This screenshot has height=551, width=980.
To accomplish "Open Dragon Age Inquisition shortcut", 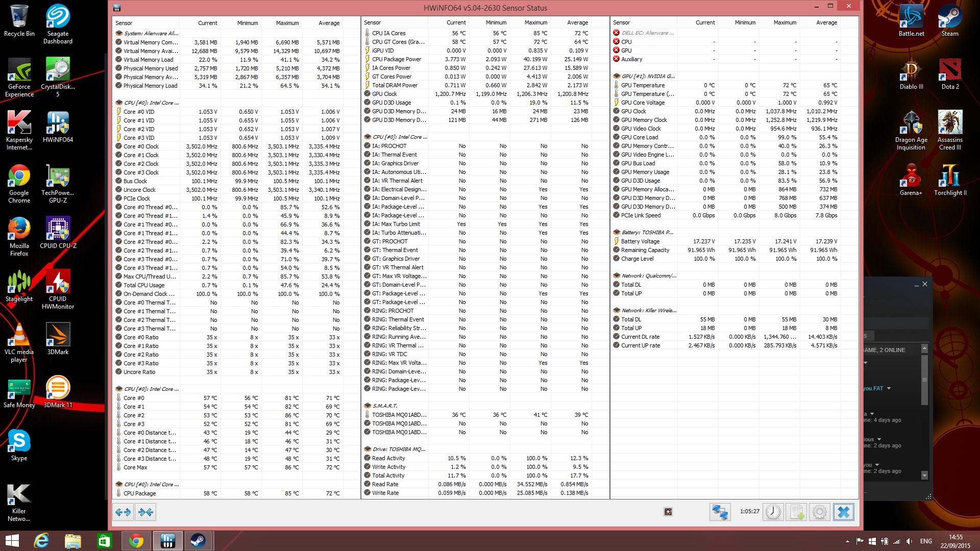I will click(911, 131).
